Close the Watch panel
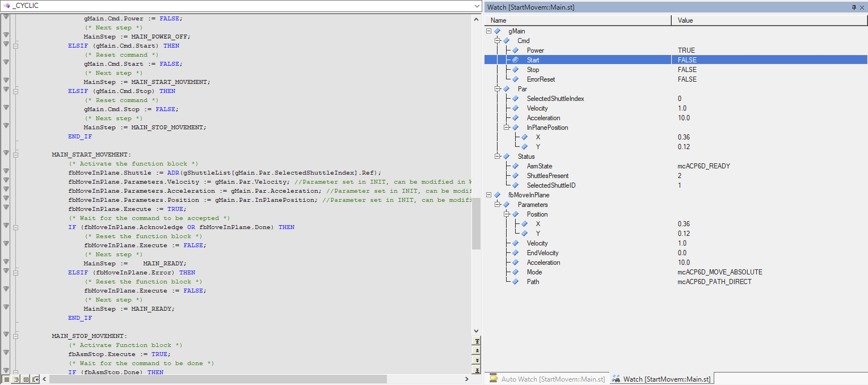The width and height of the screenshot is (868, 385). click(863, 7)
